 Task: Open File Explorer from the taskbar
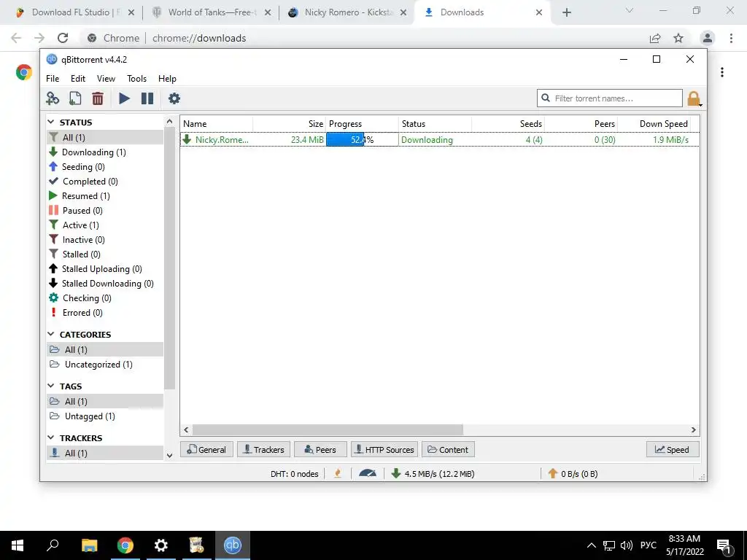point(90,545)
